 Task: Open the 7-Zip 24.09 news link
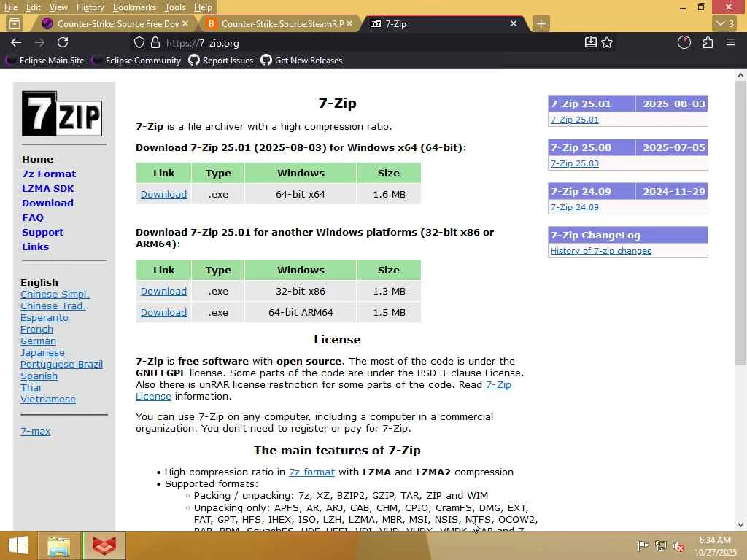point(575,207)
